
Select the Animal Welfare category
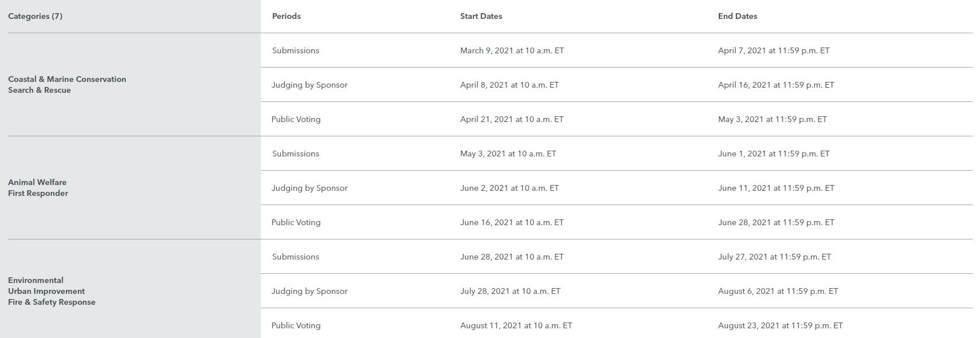[37, 182]
